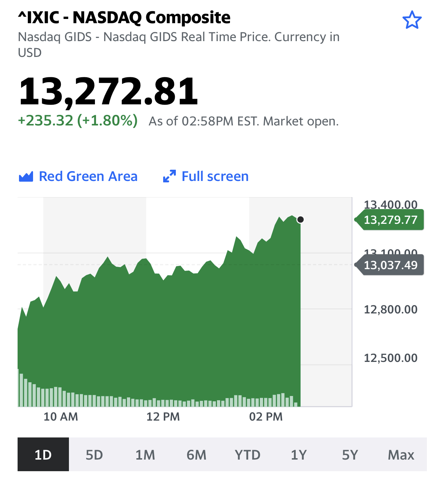Click the 02 PM time axis label
The width and height of the screenshot is (448, 487).
pyautogui.click(x=266, y=417)
